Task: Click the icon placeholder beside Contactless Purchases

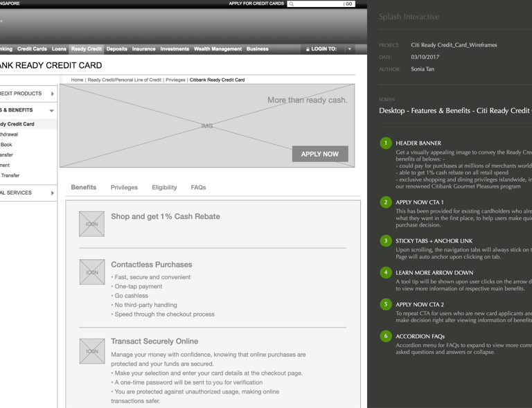Action: tap(92, 272)
